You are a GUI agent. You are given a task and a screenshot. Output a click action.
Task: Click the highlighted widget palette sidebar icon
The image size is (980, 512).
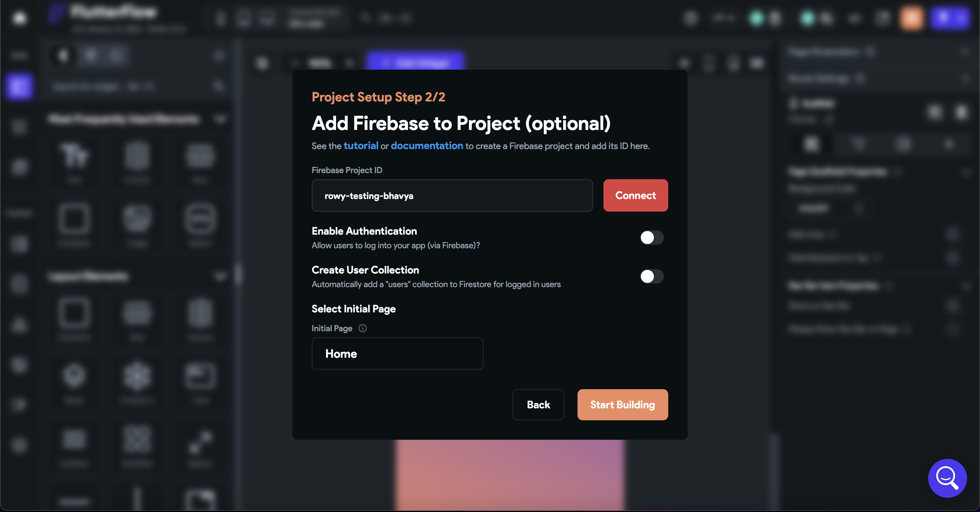tap(19, 86)
